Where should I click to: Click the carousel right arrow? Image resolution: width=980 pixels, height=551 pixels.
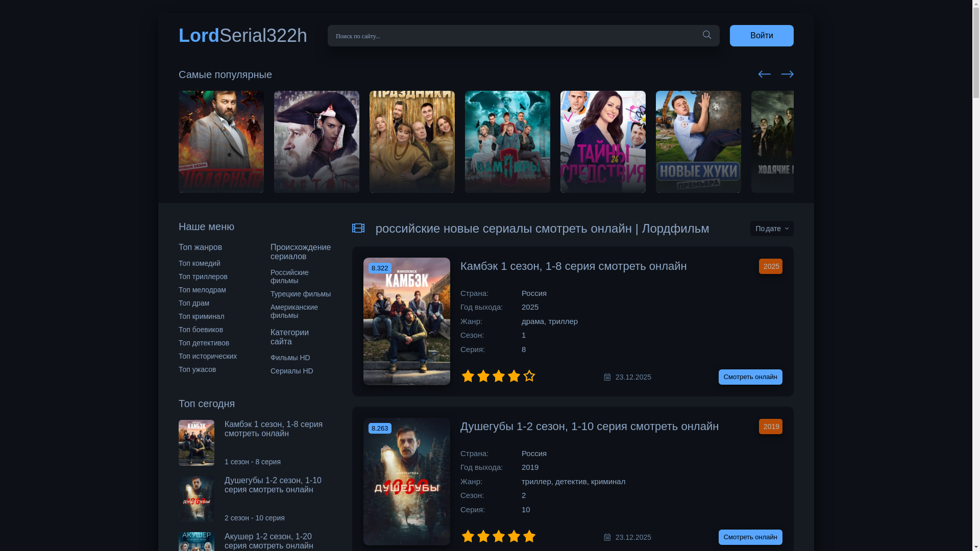(x=787, y=74)
